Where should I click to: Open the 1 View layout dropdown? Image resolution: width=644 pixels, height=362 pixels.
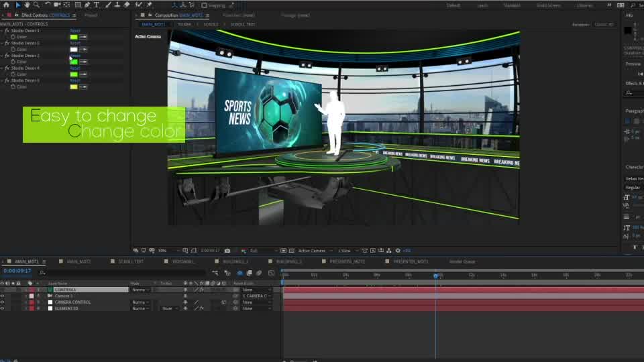click(x=348, y=250)
